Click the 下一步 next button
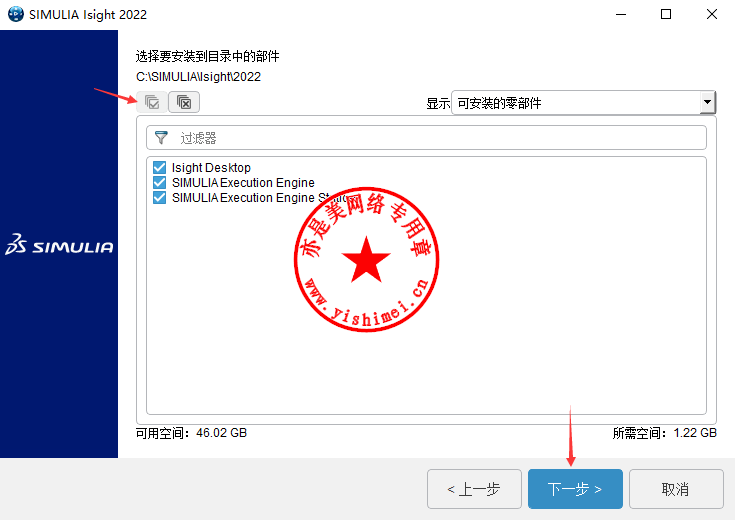735x520 pixels. [x=575, y=489]
